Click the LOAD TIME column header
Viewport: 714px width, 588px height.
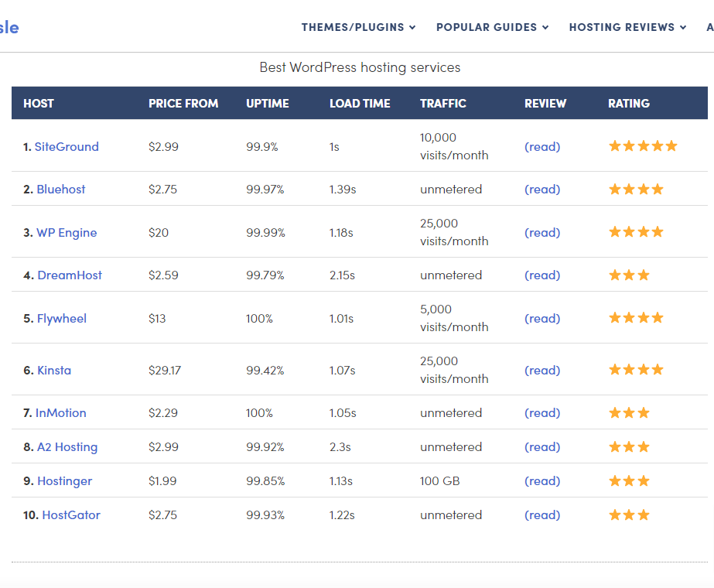(x=360, y=104)
